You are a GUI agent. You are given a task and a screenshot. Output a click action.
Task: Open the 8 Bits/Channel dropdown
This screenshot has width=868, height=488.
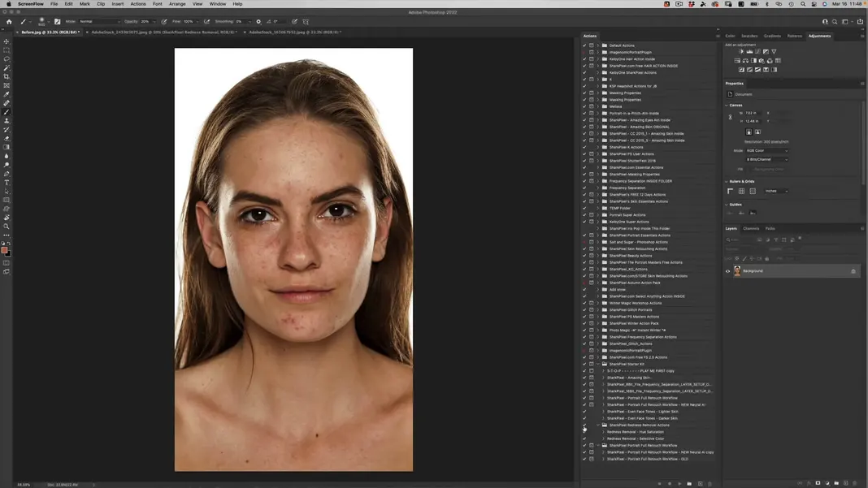pyautogui.click(x=767, y=159)
